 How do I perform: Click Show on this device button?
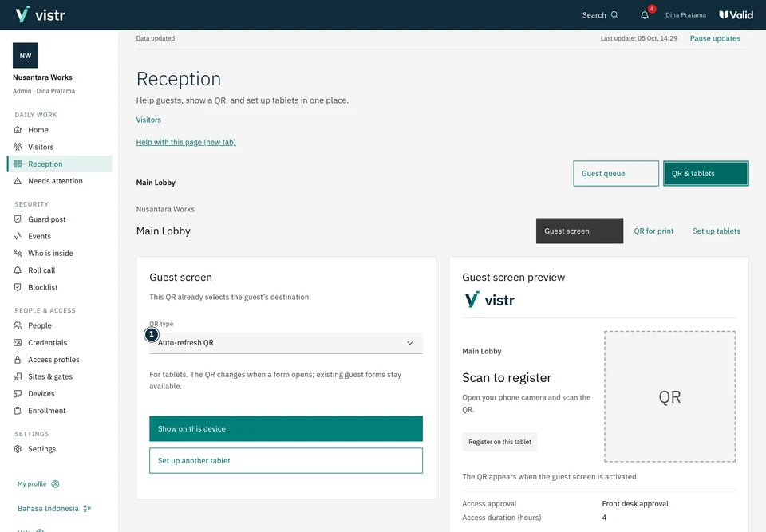pyautogui.click(x=286, y=429)
